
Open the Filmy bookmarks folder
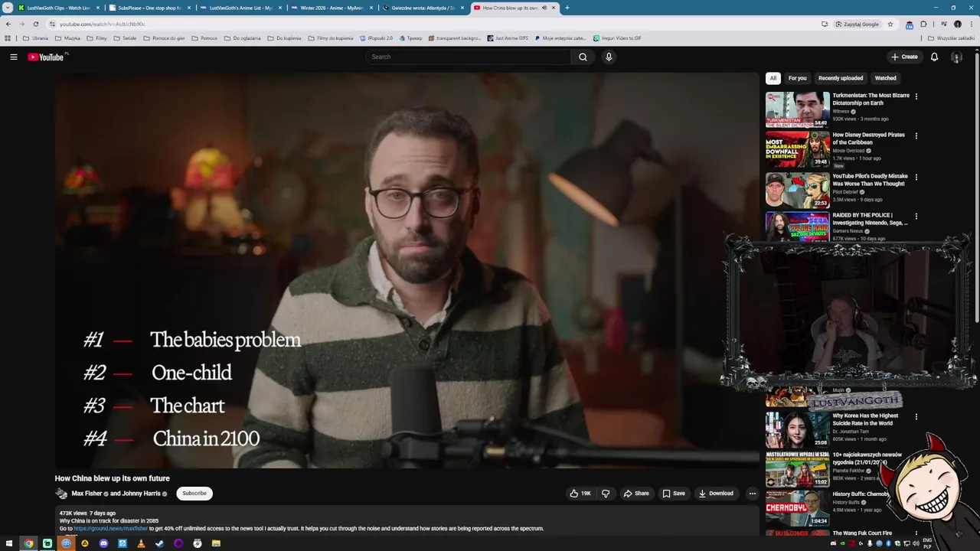(x=97, y=38)
